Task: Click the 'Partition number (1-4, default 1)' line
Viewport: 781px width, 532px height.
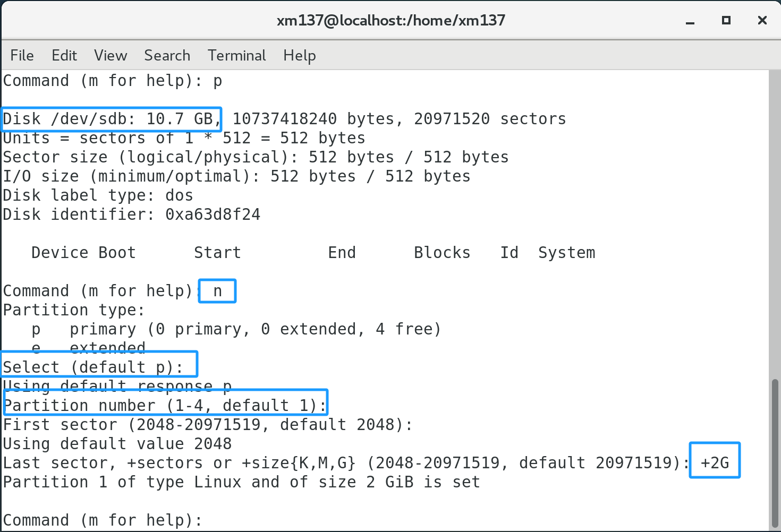Action: tap(165, 405)
